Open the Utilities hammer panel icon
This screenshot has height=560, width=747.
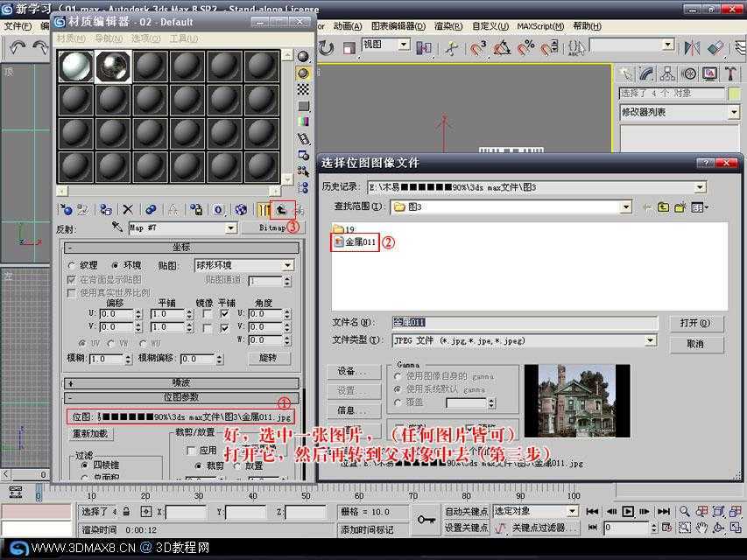[729, 73]
